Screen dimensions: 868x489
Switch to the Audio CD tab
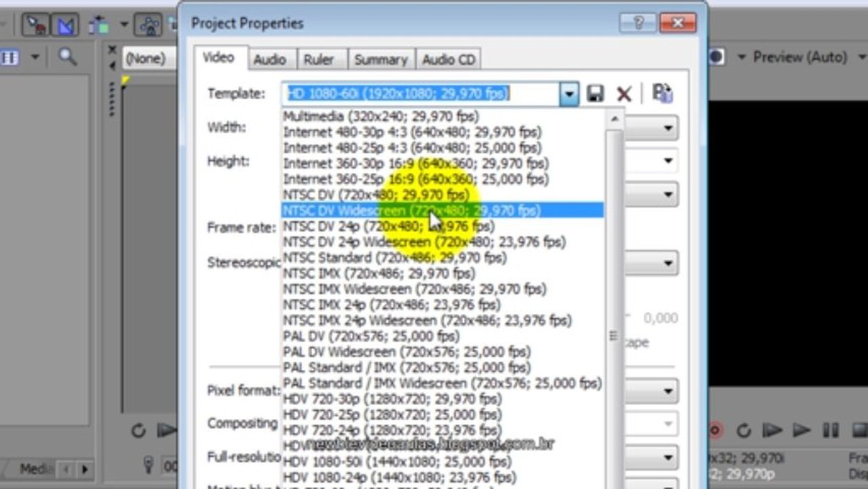(449, 60)
